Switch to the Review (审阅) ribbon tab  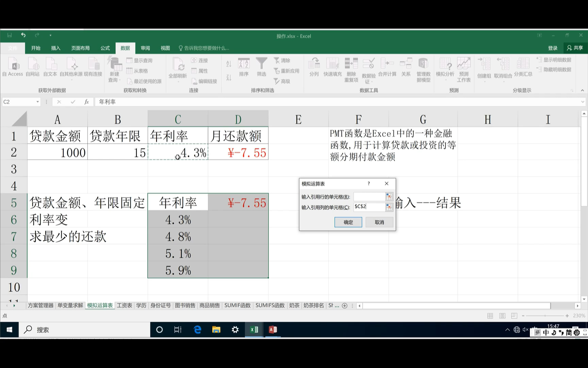tap(145, 48)
